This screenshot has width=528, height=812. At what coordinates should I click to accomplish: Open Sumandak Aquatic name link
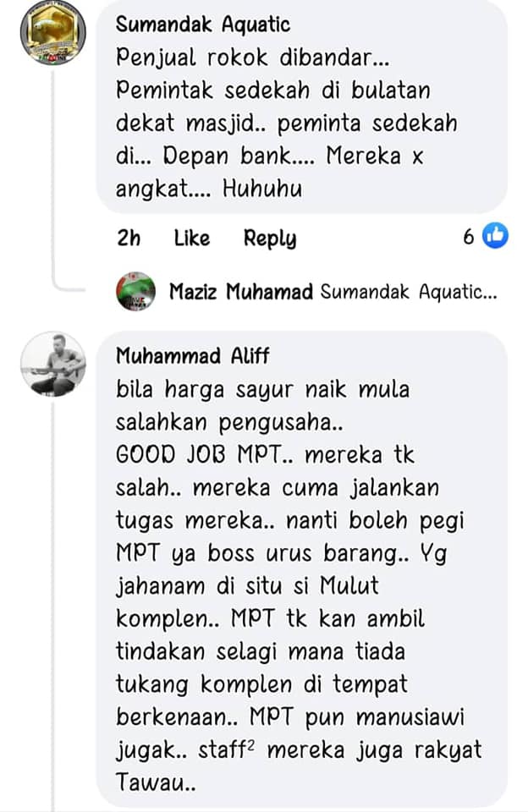202,25
